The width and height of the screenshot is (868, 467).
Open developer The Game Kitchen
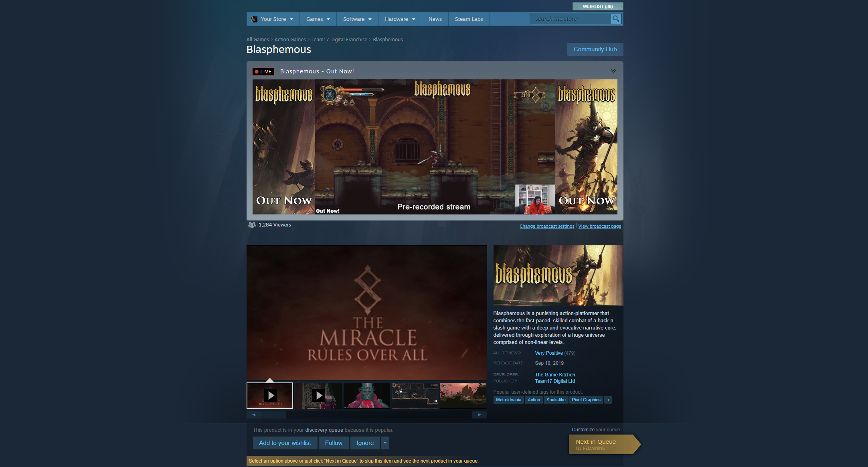(x=555, y=375)
